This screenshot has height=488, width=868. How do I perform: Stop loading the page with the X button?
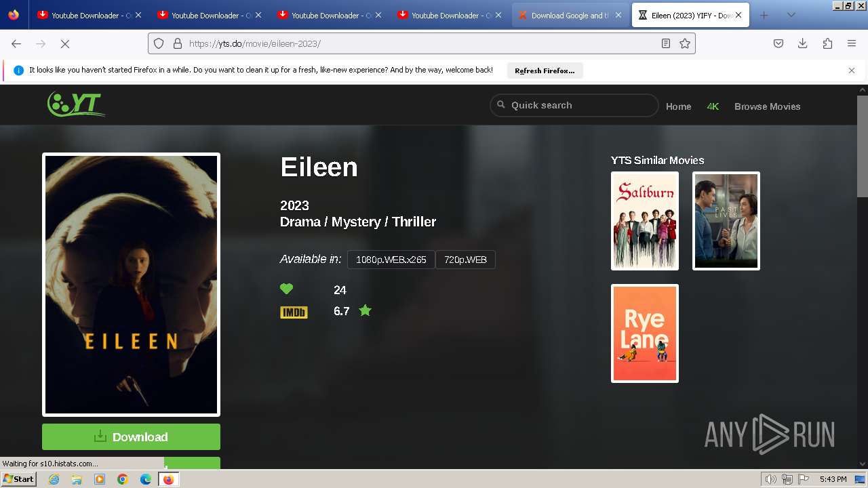pos(65,43)
